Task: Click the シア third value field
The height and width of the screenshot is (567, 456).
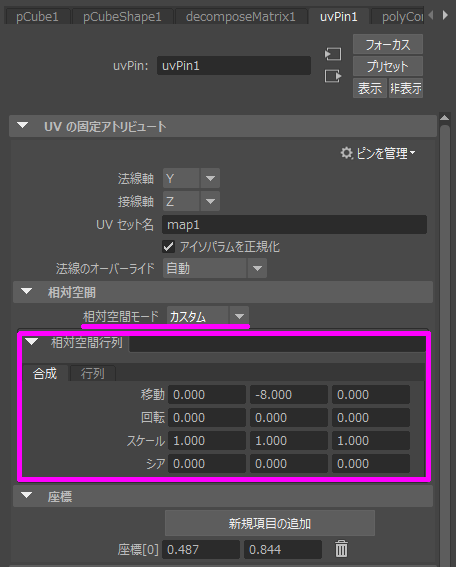Action: (371, 464)
